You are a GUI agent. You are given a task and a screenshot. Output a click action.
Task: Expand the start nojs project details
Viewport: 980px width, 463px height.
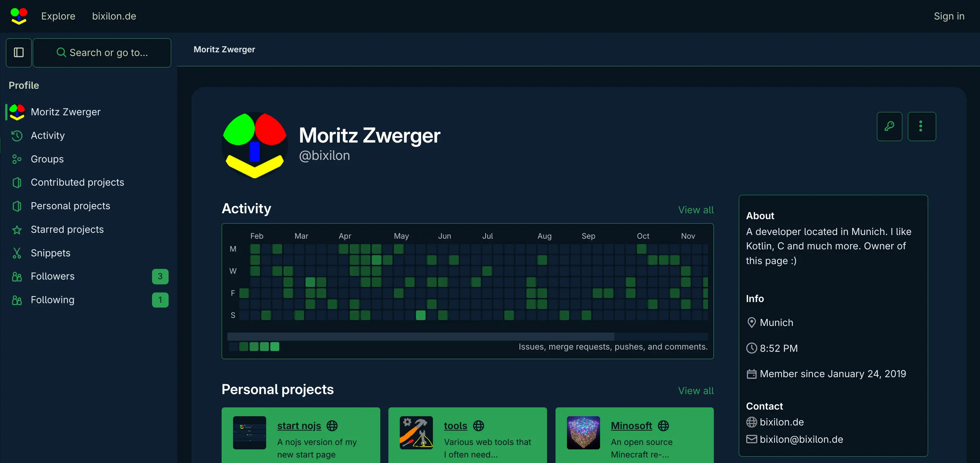pos(299,425)
